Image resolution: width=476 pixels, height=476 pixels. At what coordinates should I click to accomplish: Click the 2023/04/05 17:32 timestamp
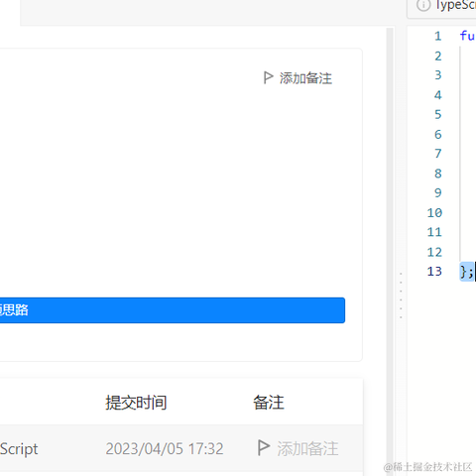coord(165,448)
